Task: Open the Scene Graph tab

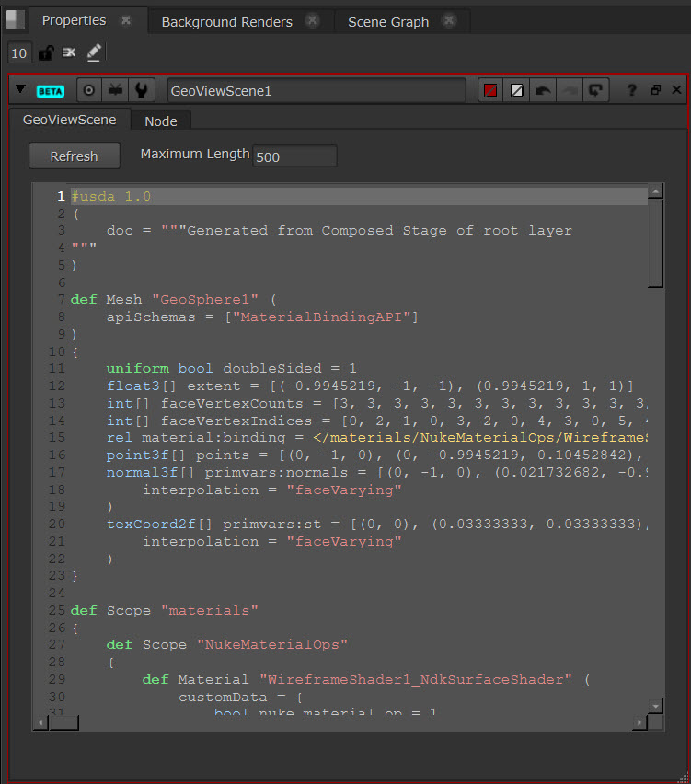Action: pos(387,21)
